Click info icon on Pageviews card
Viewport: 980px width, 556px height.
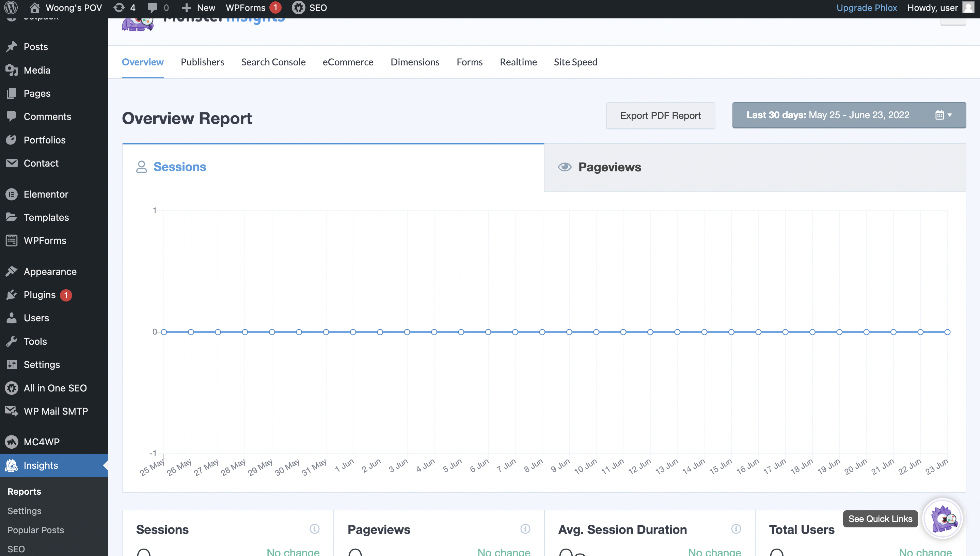click(x=525, y=529)
